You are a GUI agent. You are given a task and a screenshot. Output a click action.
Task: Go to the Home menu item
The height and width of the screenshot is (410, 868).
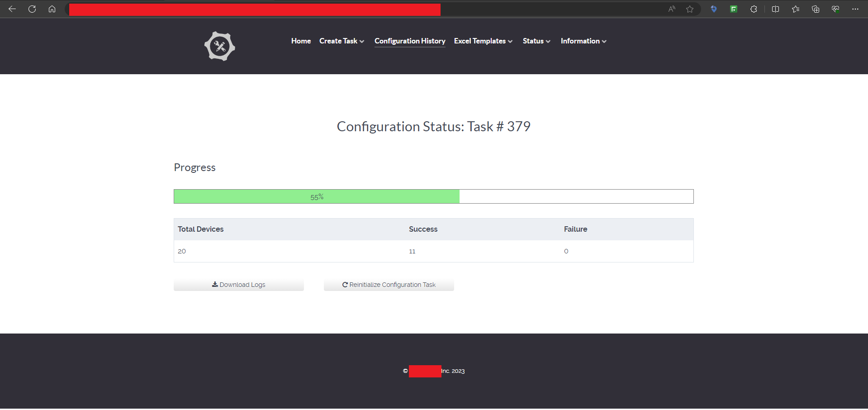pyautogui.click(x=301, y=41)
